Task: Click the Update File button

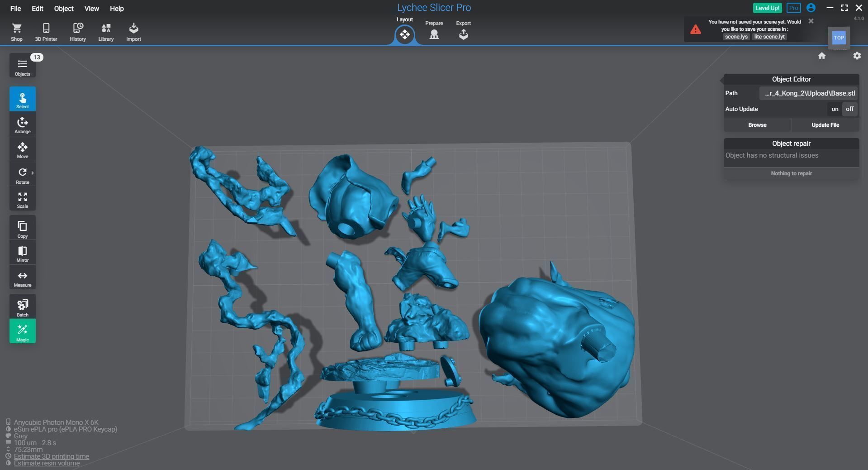Action: tap(825, 125)
